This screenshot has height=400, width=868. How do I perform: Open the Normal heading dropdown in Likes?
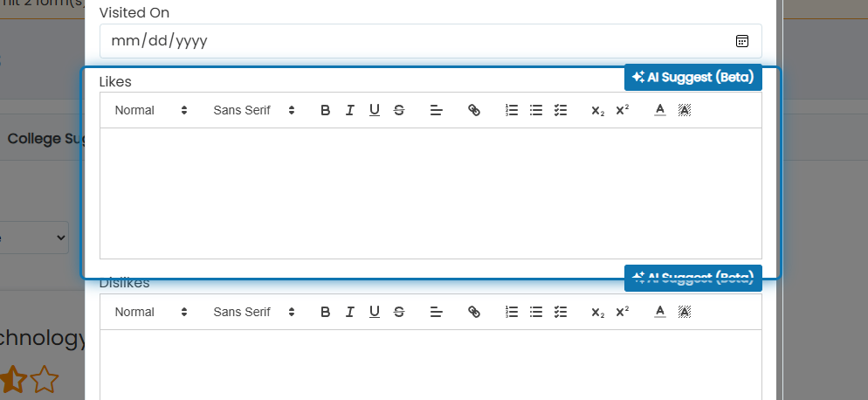point(150,110)
